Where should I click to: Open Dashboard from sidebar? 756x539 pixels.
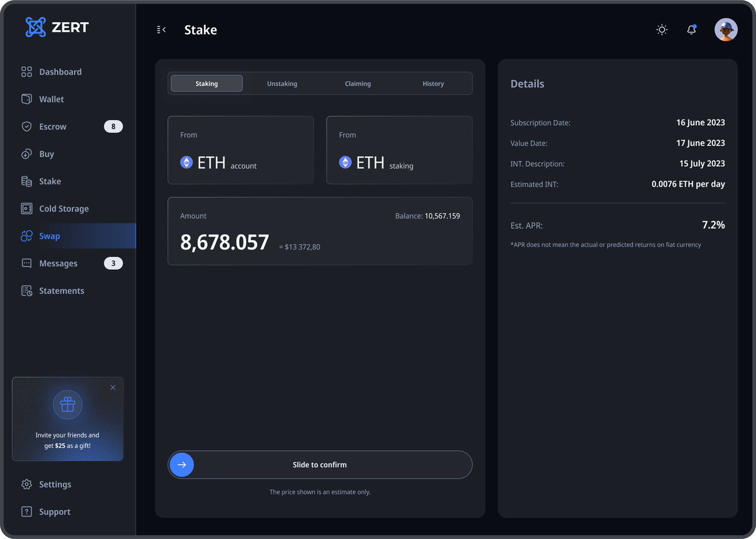click(60, 72)
